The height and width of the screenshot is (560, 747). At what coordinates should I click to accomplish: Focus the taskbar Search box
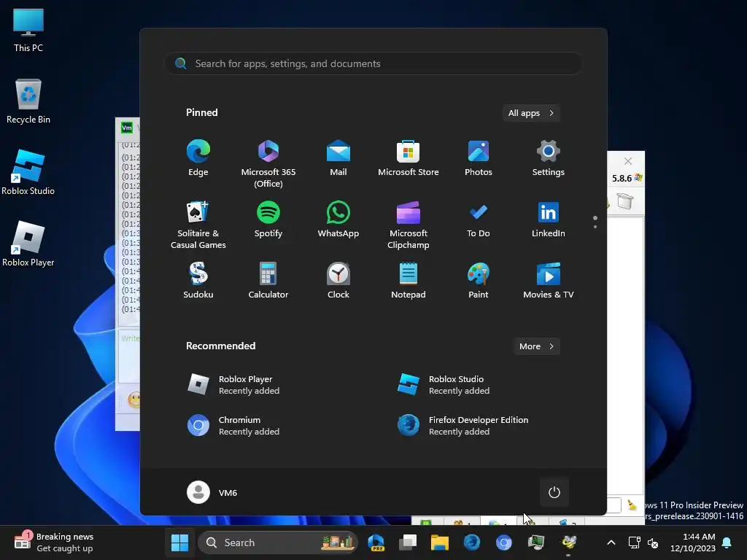pos(278,542)
